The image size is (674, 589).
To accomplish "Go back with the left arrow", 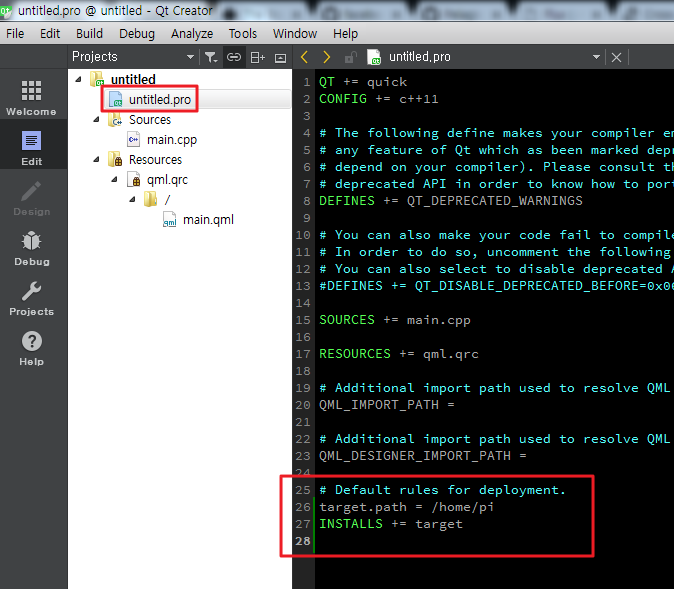I will coord(305,57).
